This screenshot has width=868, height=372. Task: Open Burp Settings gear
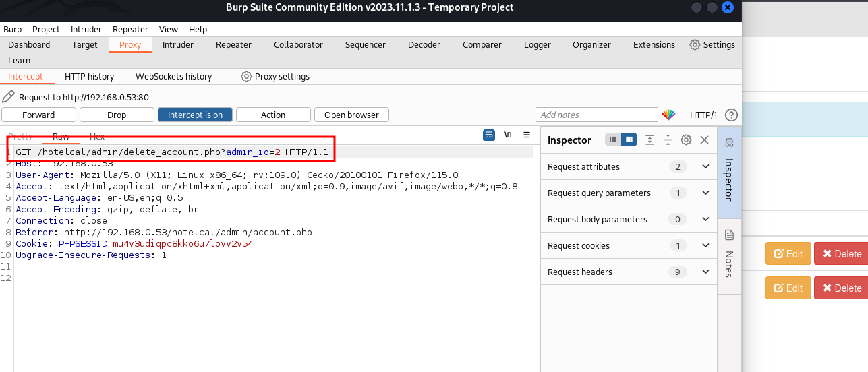[712, 44]
